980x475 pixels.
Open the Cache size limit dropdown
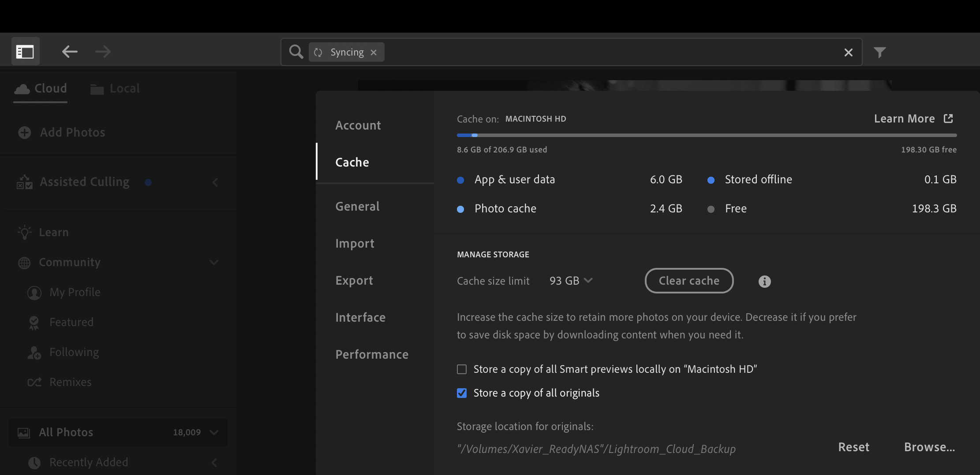coord(571,281)
